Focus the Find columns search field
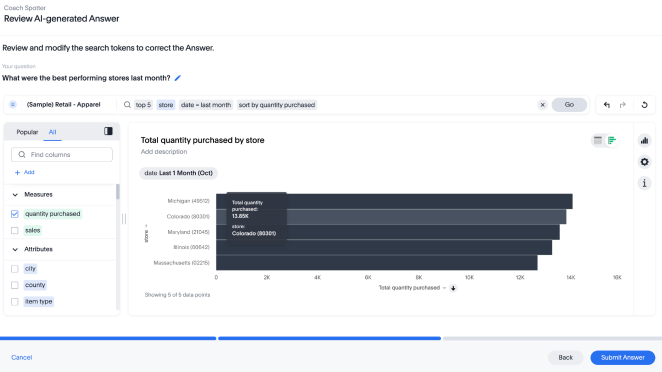The height and width of the screenshot is (372, 662). point(62,155)
